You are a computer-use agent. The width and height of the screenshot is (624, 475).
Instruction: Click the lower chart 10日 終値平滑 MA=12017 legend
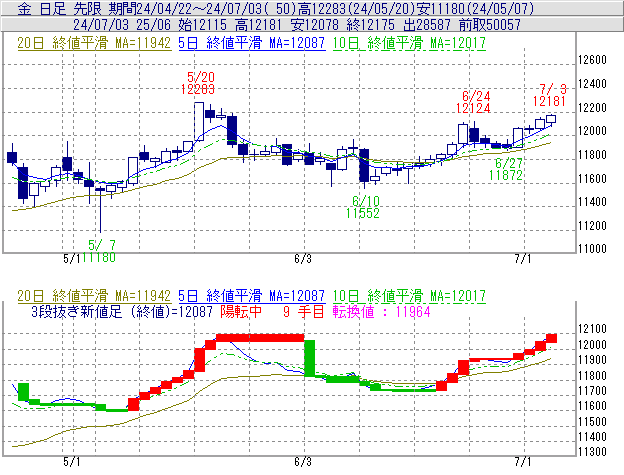click(x=409, y=296)
